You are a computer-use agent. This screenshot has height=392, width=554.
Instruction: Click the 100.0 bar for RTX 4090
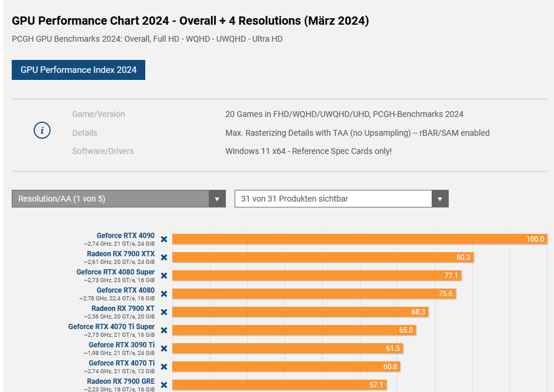point(360,239)
